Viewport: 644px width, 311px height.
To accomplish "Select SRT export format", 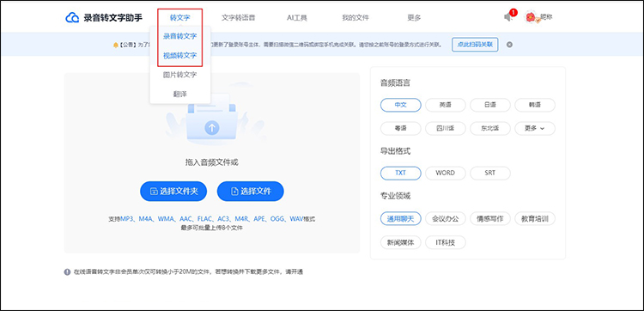I will [x=490, y=173].
